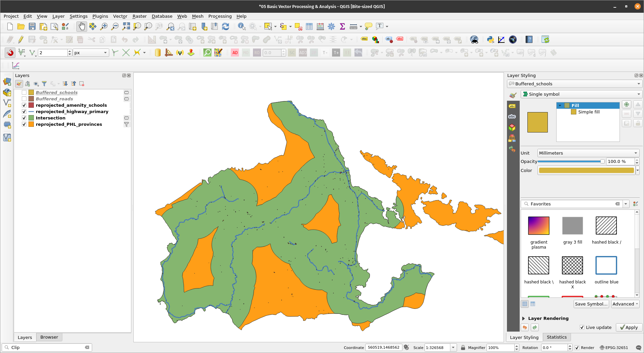Hide the Intersection layer

pyautogui.click(x=24, y=118)
